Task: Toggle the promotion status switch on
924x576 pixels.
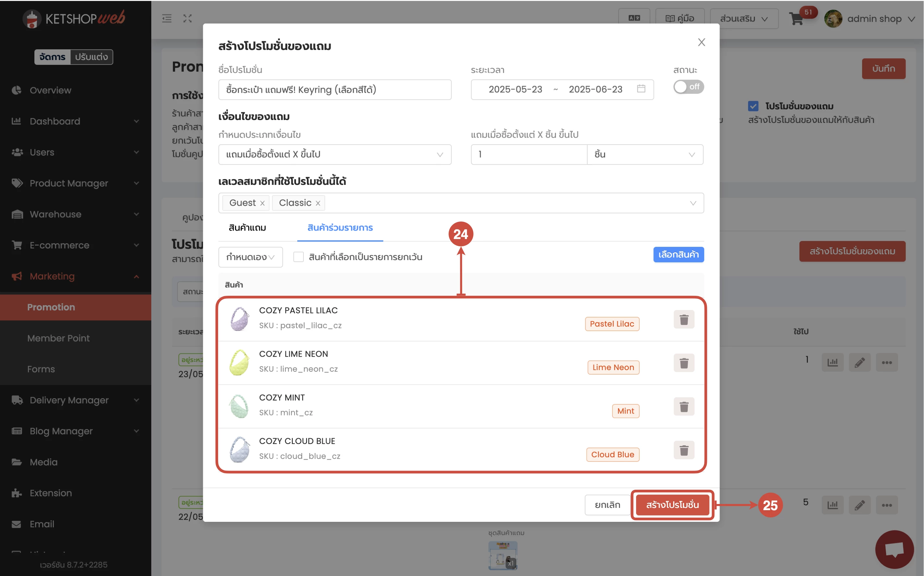Action: [x=688, y=87]
